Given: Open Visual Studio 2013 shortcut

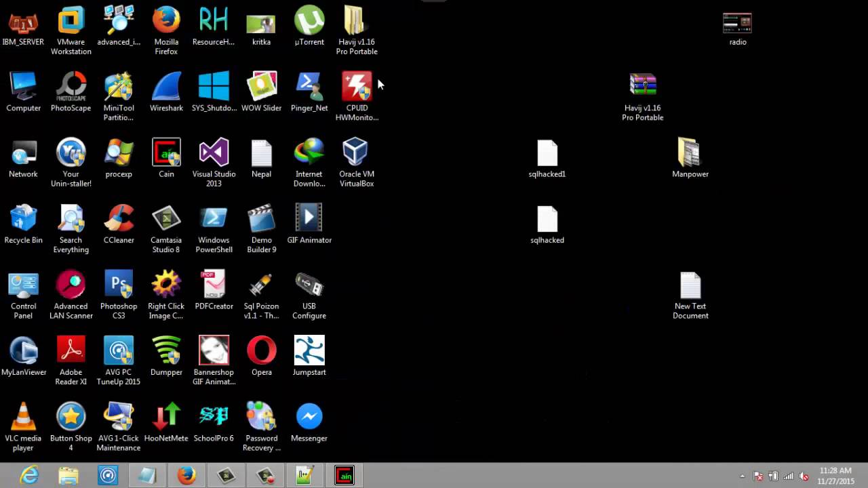Looking at the screenshot, I should (x=214, y=163).
